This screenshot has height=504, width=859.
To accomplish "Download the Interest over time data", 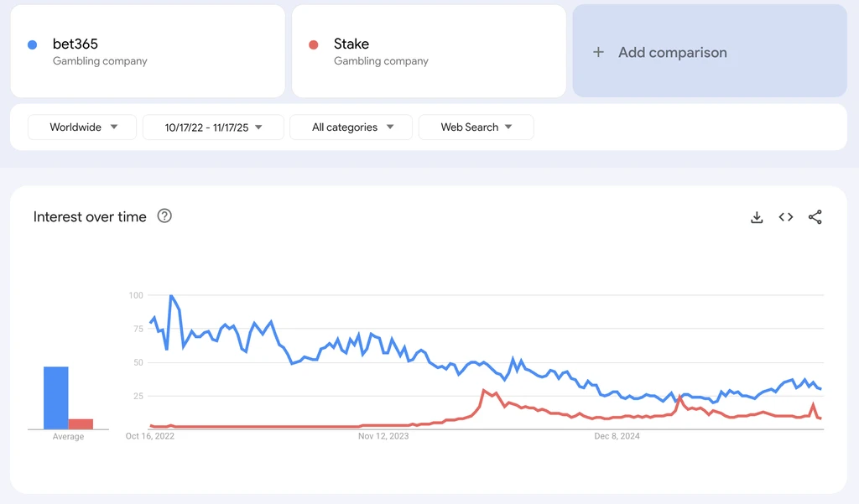I will click(757, 217).
